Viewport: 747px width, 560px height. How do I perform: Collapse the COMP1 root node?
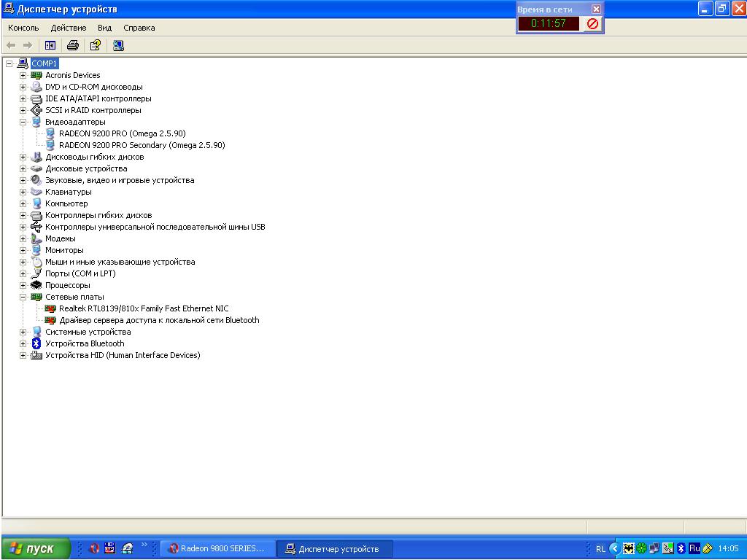[9, 63]
